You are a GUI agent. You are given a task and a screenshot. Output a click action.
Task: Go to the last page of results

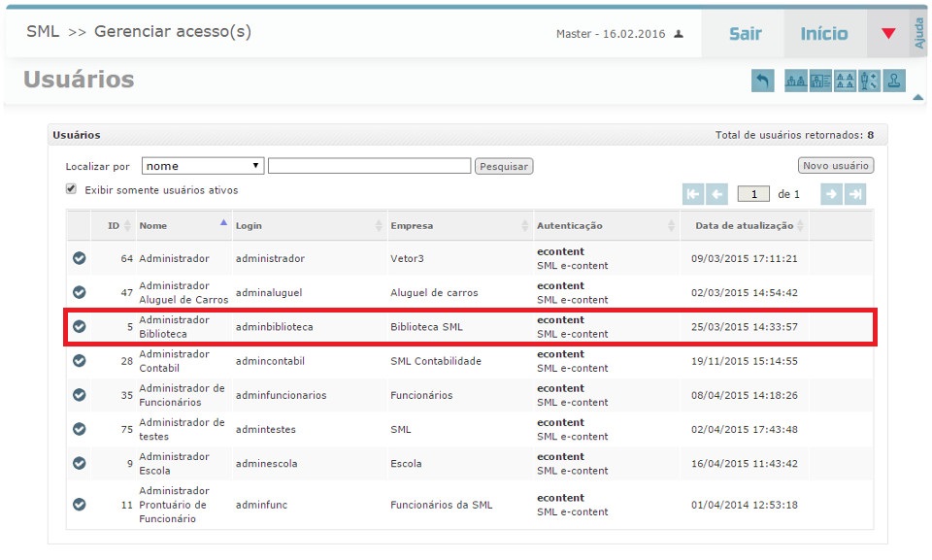tap(855, 194)
